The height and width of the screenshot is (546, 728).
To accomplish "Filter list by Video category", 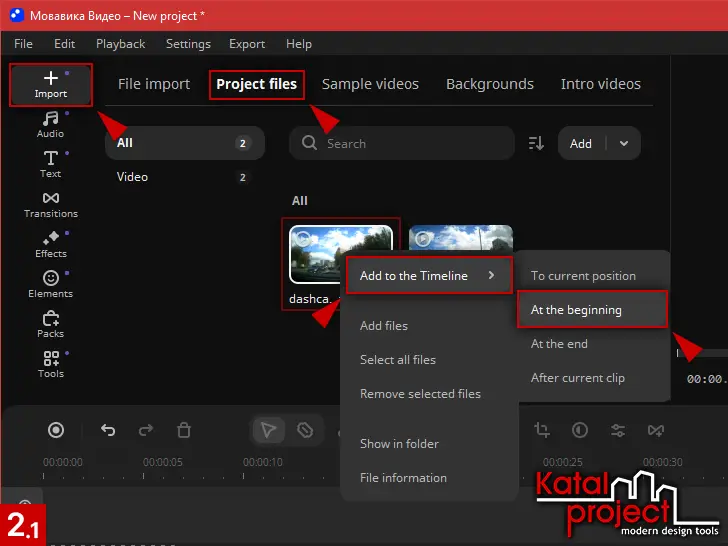I will 133,177.
